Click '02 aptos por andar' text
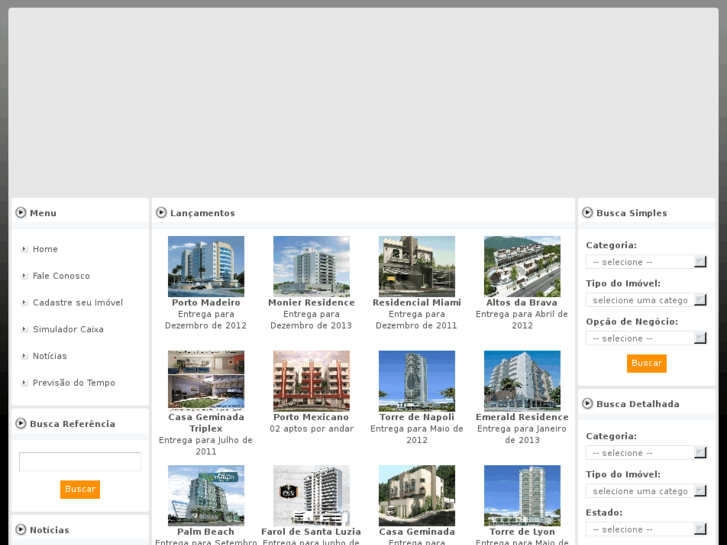Image resolution: width=727 pixels, height=545 pixels. point(311,429)
